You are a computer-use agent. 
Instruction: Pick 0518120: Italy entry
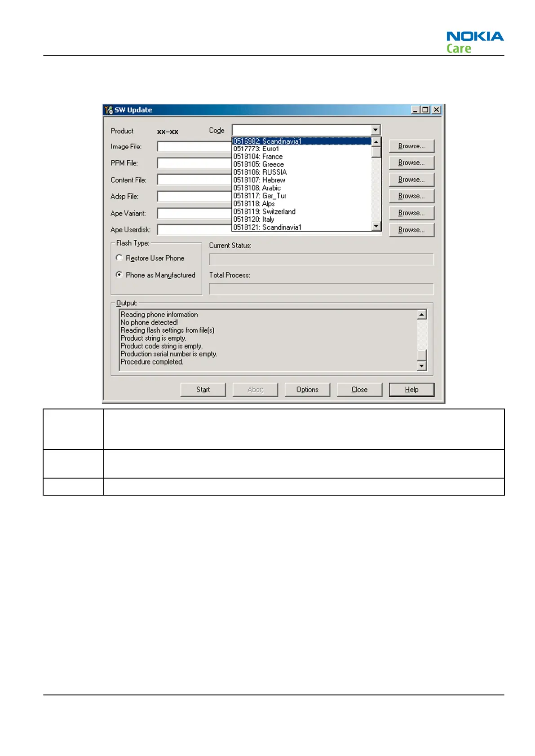pos(302,220)
